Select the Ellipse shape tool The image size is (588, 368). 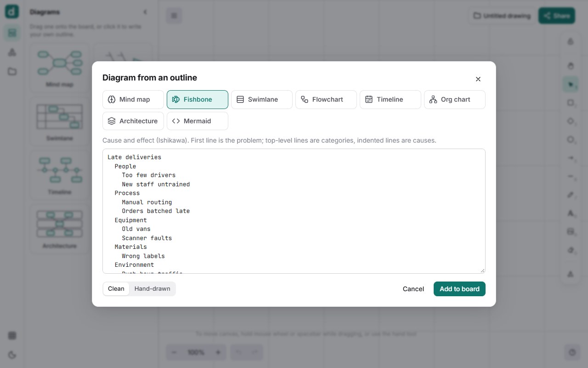click(x=571, y=139)
